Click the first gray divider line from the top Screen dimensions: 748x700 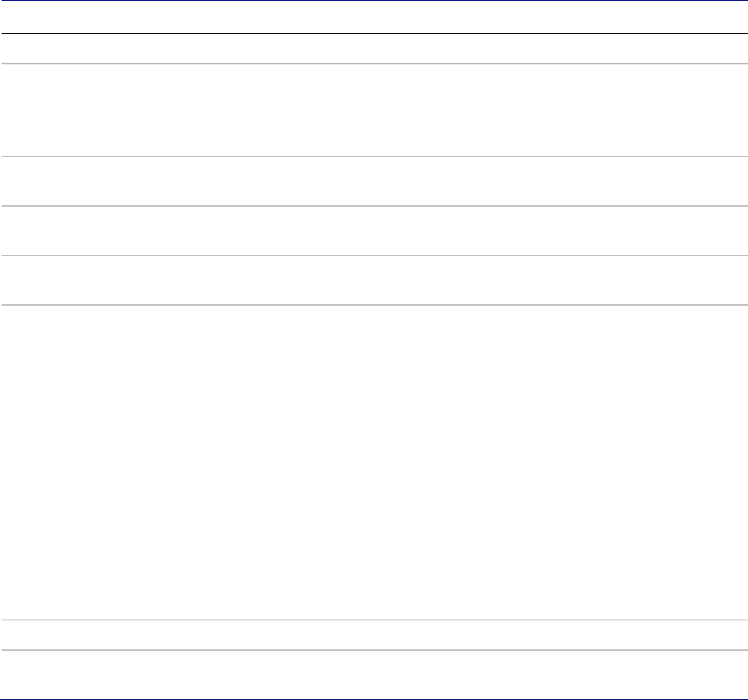[374, 64]
